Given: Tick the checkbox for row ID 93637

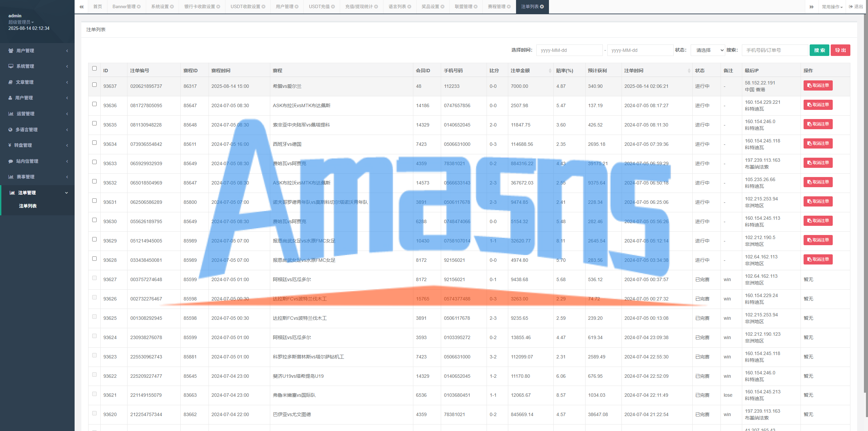Looking at the screenshot, I should (94, 85).
